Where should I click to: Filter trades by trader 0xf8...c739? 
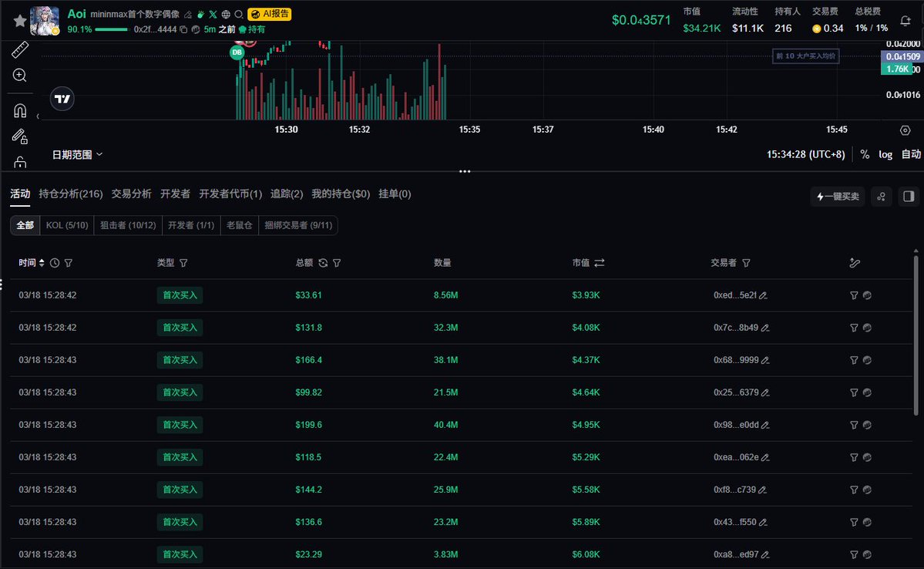point(854,490)
